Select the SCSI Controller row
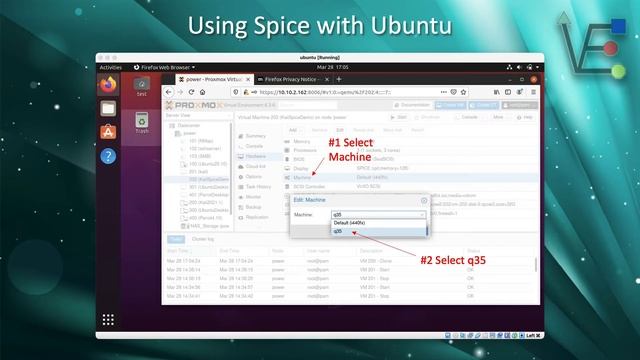 click(410, 187)
